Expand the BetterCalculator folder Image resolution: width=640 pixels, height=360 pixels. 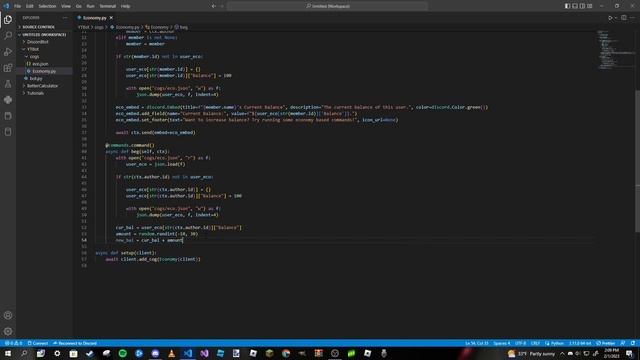pyautogui.click(x=44, y=86)
